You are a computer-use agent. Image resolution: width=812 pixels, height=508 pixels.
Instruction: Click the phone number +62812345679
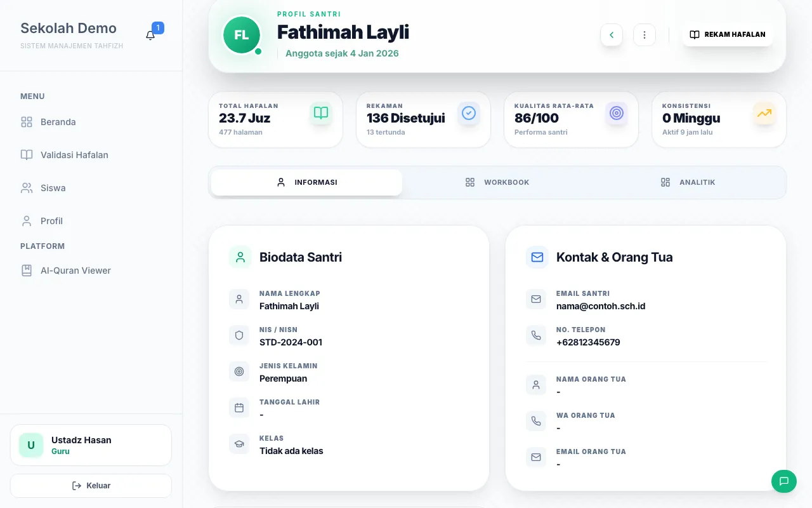tap(588, 342)
